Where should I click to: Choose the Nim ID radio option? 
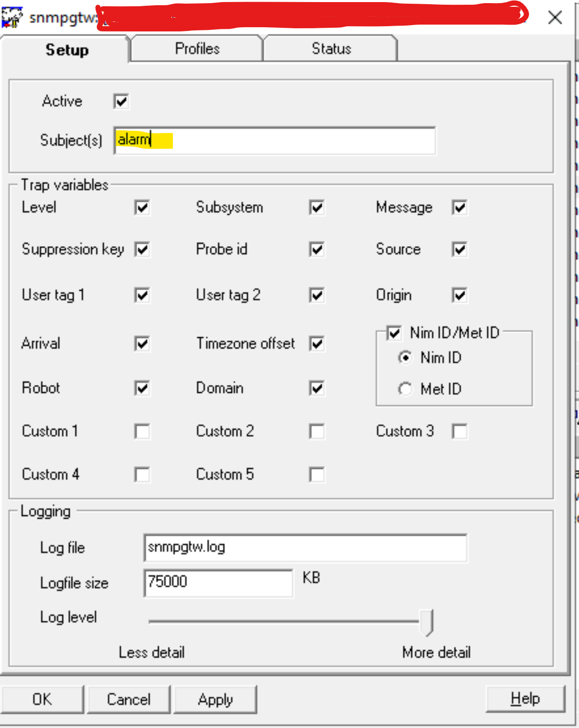pyautogui.click(x=405, y=358)
